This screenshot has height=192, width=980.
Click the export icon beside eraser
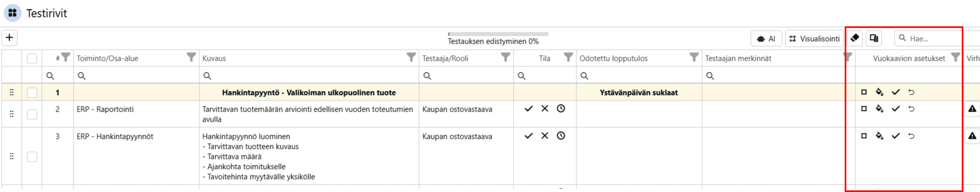click(874, 38)
